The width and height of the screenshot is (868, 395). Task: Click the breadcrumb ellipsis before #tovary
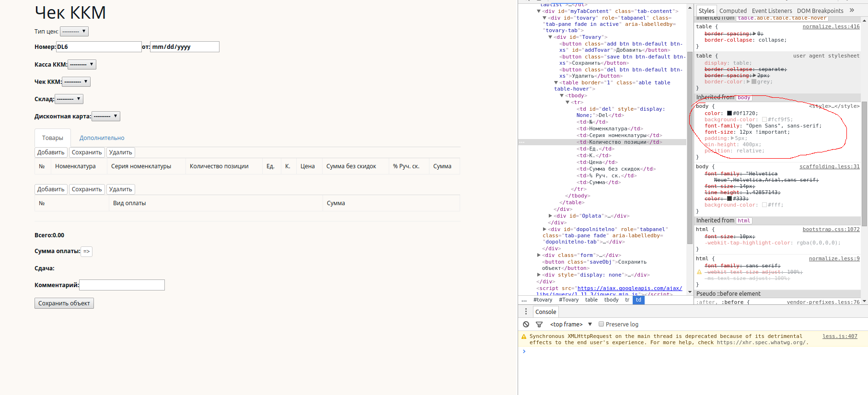click(524, 300)
